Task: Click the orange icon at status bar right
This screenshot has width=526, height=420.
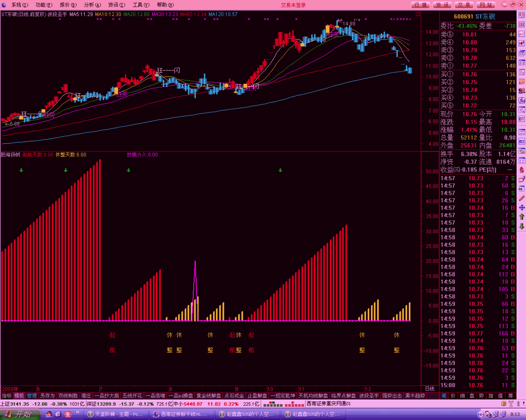Action: tap(503, 404)
